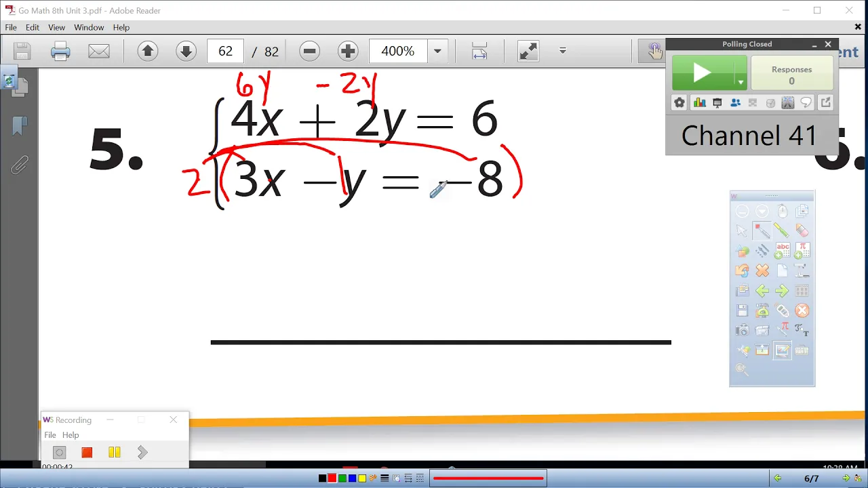
Task: Expand the polling play button dropdown arrow
Action: pos(741,82)
